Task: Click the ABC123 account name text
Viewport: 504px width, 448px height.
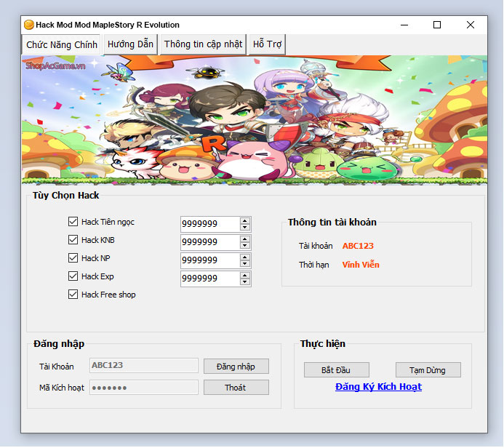Action: click(358, 246)
